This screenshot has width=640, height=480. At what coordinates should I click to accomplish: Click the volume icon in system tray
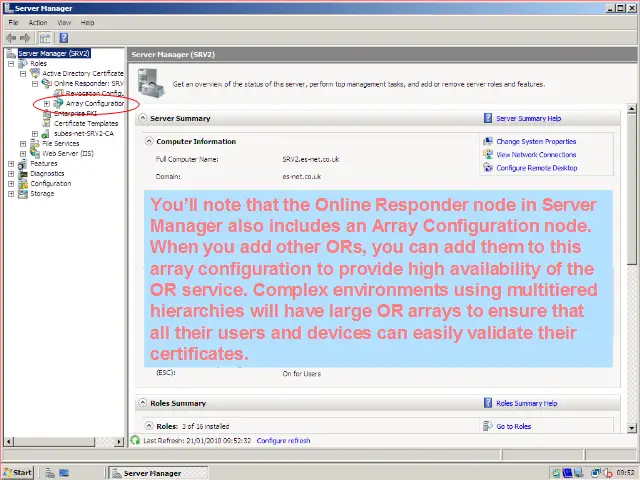[607, 473]
